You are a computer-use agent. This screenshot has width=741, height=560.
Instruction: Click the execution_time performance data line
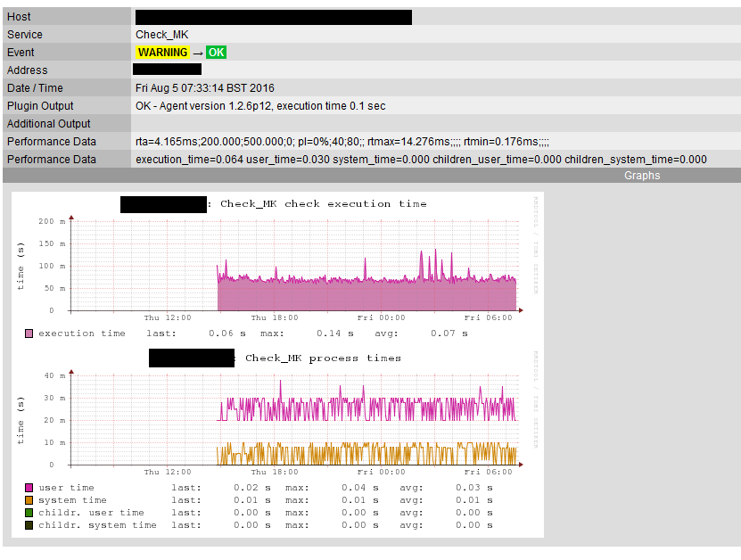point(420,160)
